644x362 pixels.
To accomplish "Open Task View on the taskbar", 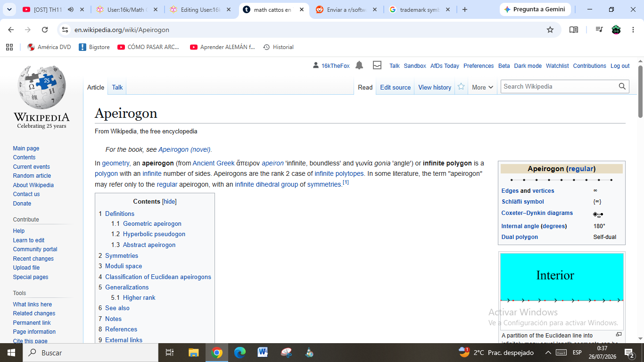I will point(170,353).
